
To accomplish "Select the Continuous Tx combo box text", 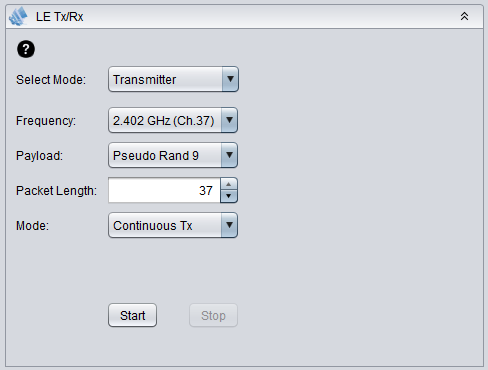I will coord(153,226).
